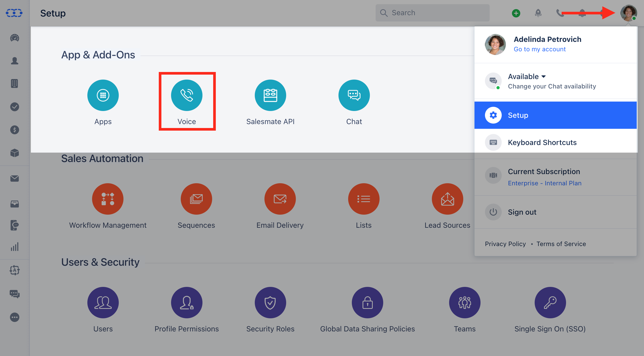Click into the Search field
The height and width of the screenshot is (356, 644).
tap(433, 13)
